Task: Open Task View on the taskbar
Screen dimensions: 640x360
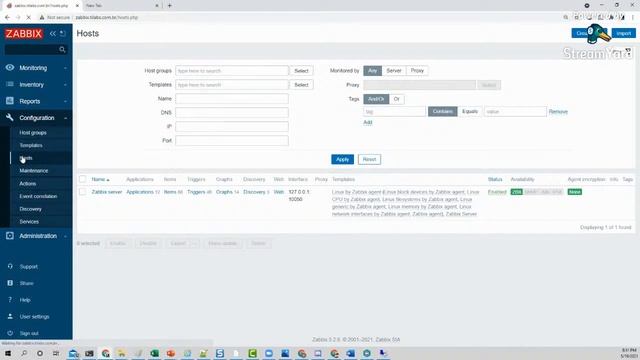Action: [56, 353]
